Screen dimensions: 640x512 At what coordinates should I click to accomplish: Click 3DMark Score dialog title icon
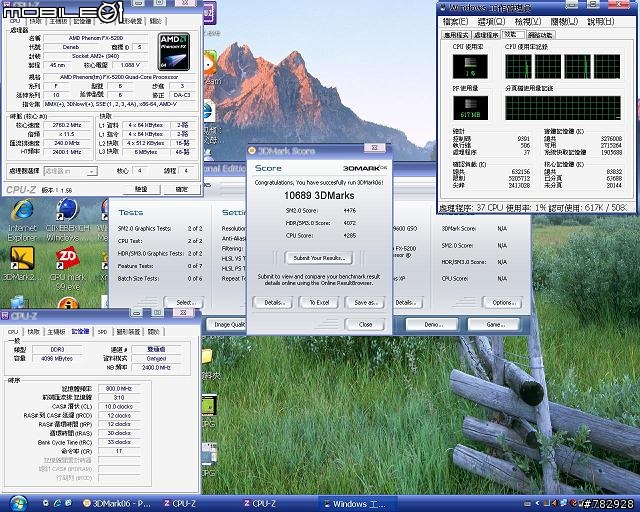click(x=252, y=150)
